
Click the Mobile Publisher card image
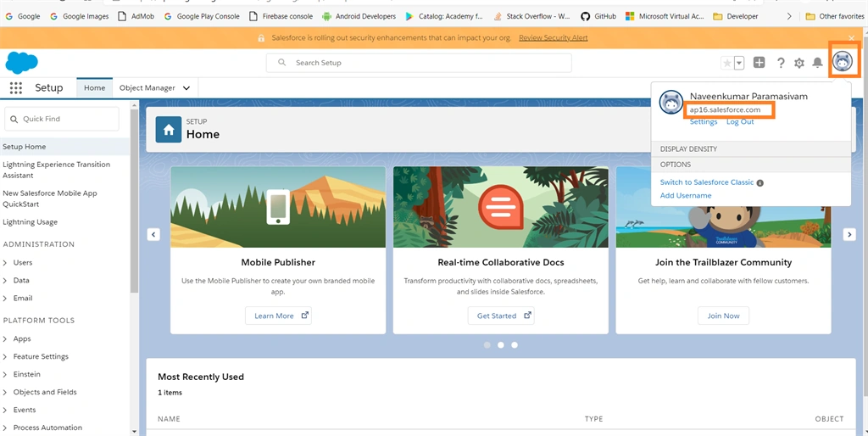point(278,207)
